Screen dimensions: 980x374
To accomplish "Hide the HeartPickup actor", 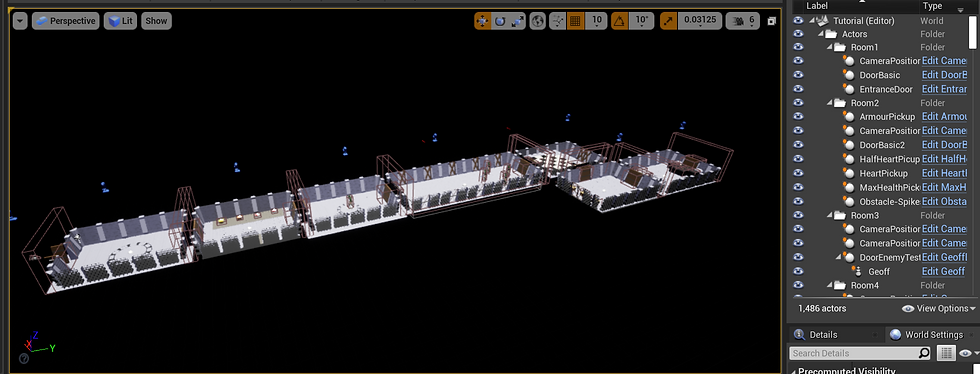I will click(x=798, y=173).
